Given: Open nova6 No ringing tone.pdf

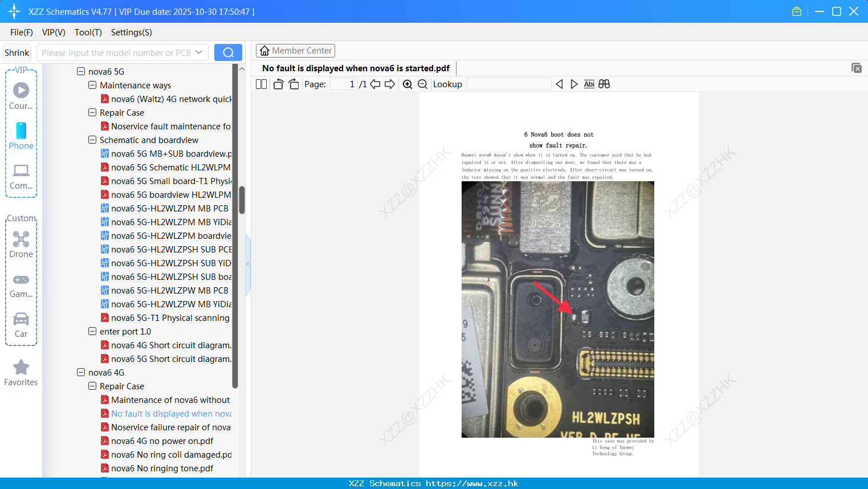Looking at the screenshot, I should click(157, 468).
